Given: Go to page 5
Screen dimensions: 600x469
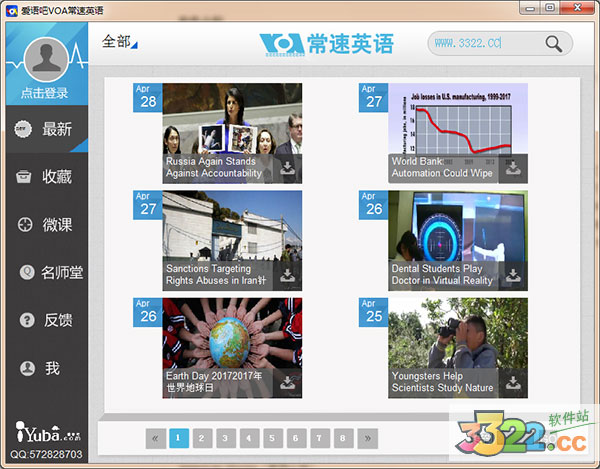Looking at the screenshot, I should point(273,438).
